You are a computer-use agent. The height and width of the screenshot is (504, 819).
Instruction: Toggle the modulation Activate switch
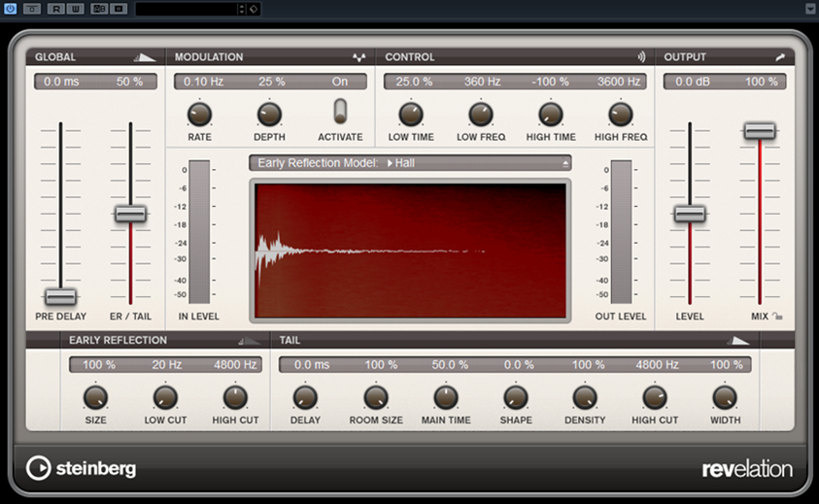340,112
